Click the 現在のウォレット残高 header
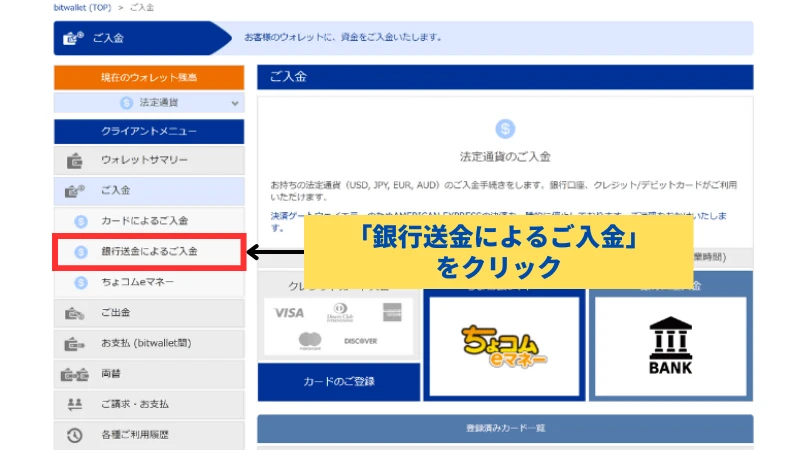This screenshot has width=800, height=450. point(149,78)
